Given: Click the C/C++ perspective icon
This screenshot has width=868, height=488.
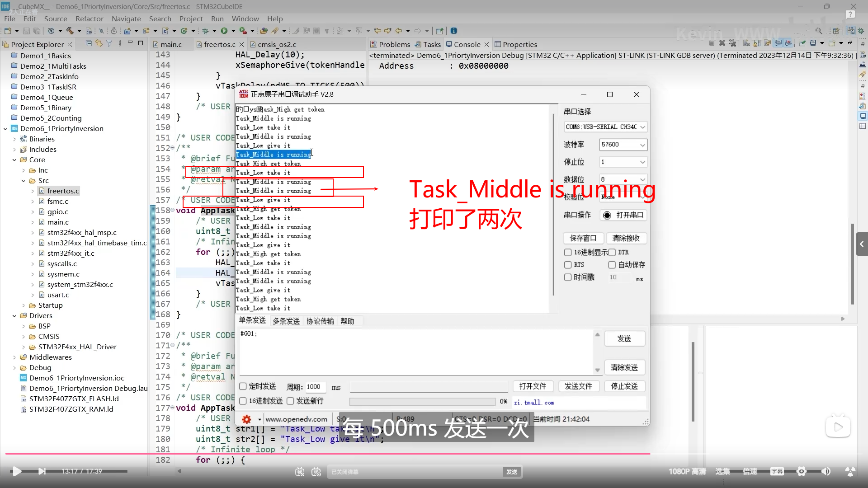Looking at the screenshot, I should pyautogui.click(x=851, y=31).
